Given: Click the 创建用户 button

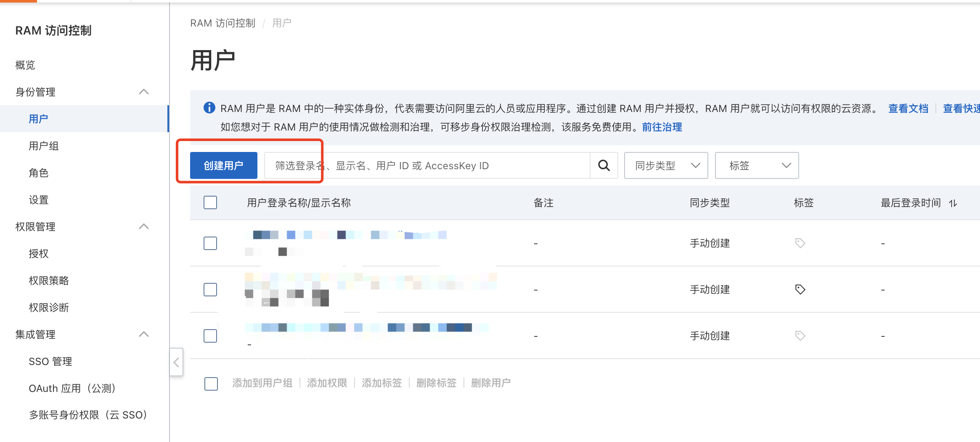Looking at the screenshot, I should point(223,165).
